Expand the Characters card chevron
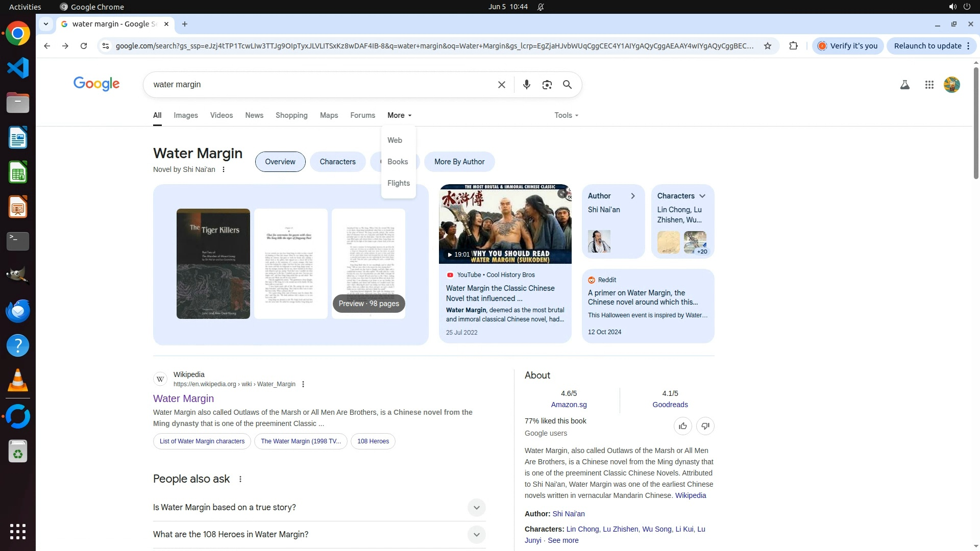This screenshot has width=980, height=551. click(702, 196)
